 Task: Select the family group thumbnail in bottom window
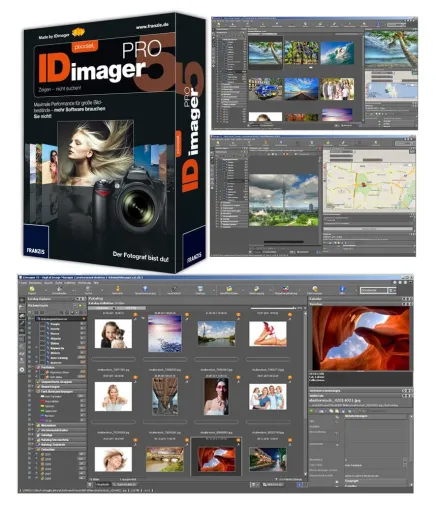(268, 397)
